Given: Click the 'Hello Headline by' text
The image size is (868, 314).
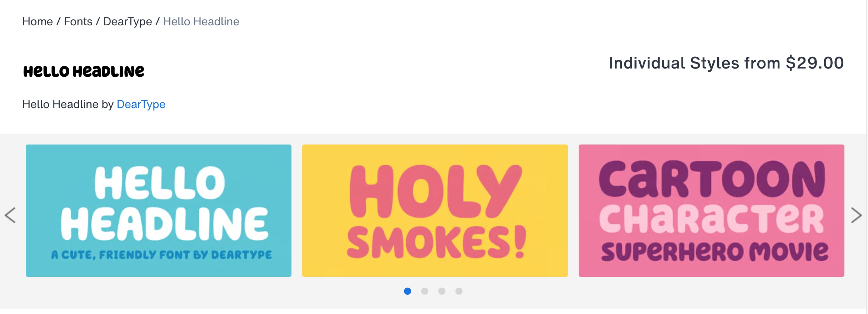Looking at the screenshot, I should (x=68, y=104).
